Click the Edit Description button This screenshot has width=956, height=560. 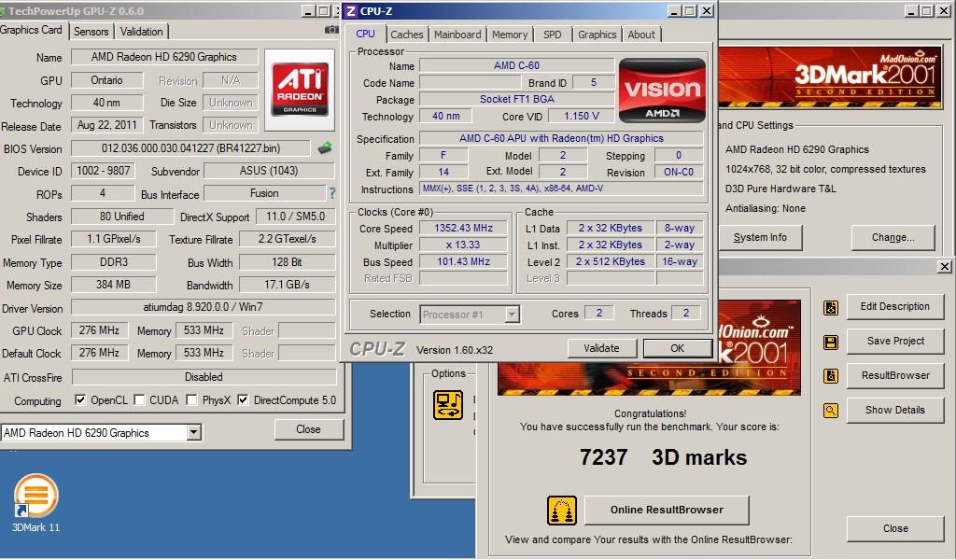[x=895, y=306]
